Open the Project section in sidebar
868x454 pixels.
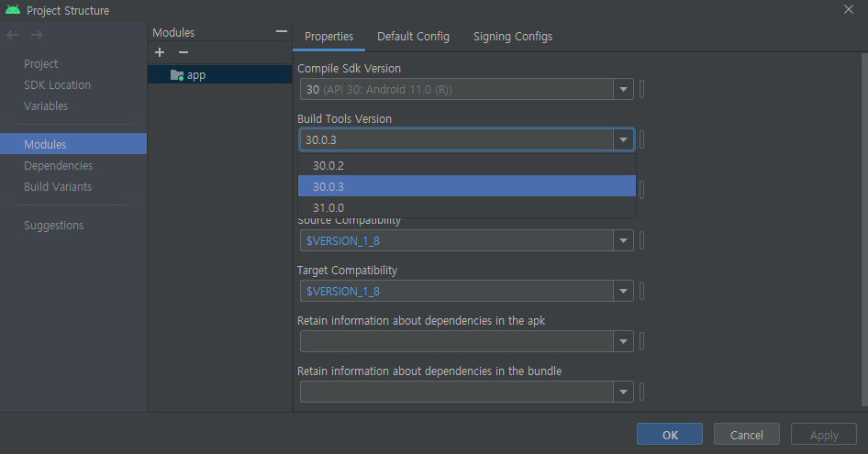(40, 63)
